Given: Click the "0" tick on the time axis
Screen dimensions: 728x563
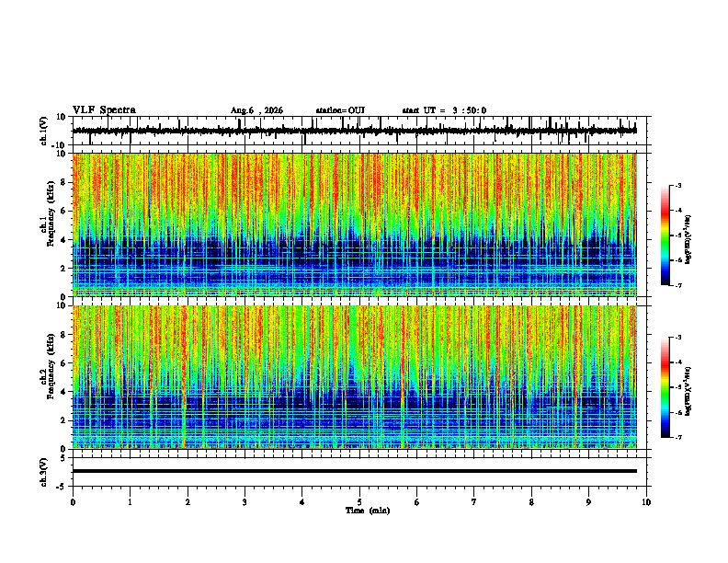Looking at the screenshot, I should 73,502.
